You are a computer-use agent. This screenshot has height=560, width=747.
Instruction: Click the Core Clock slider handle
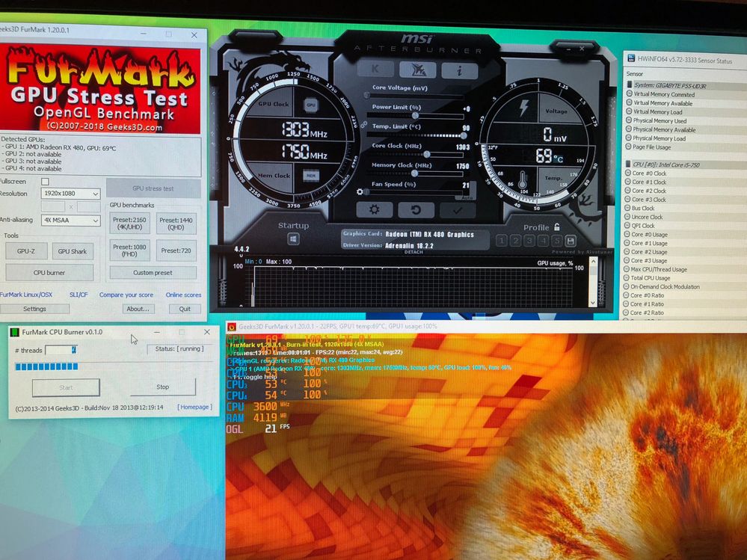pyautogui.click(x=427, y=154)
